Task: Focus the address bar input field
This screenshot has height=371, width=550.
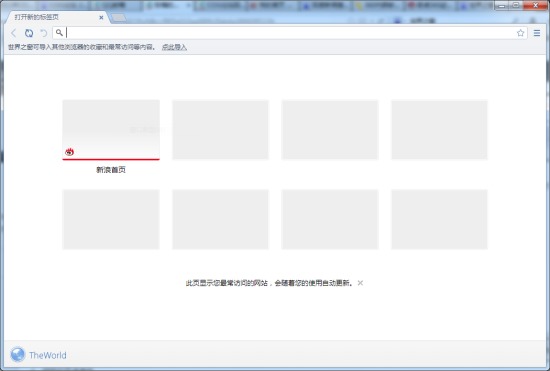Action: [290, 33]
